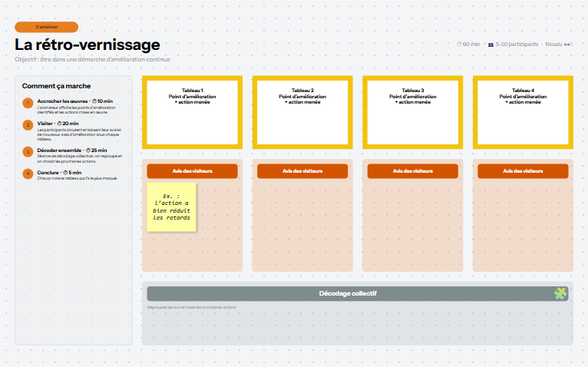Click the Comment ça marche heading

coord(56,86)
